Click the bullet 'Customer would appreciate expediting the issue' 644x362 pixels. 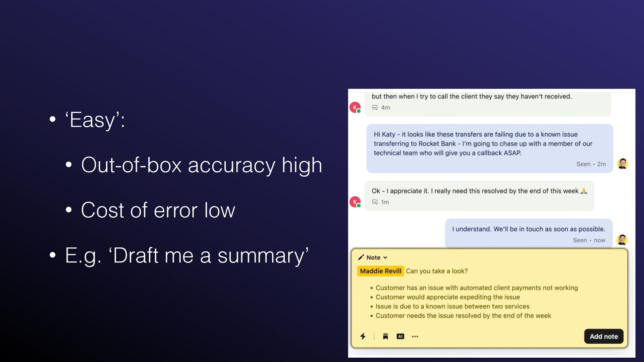click(447, 297)
